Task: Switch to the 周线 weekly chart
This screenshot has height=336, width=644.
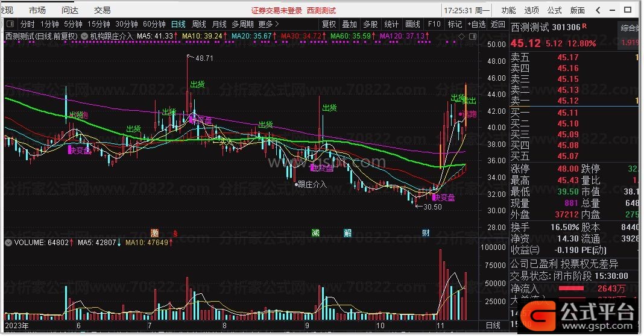Action: 199,24
